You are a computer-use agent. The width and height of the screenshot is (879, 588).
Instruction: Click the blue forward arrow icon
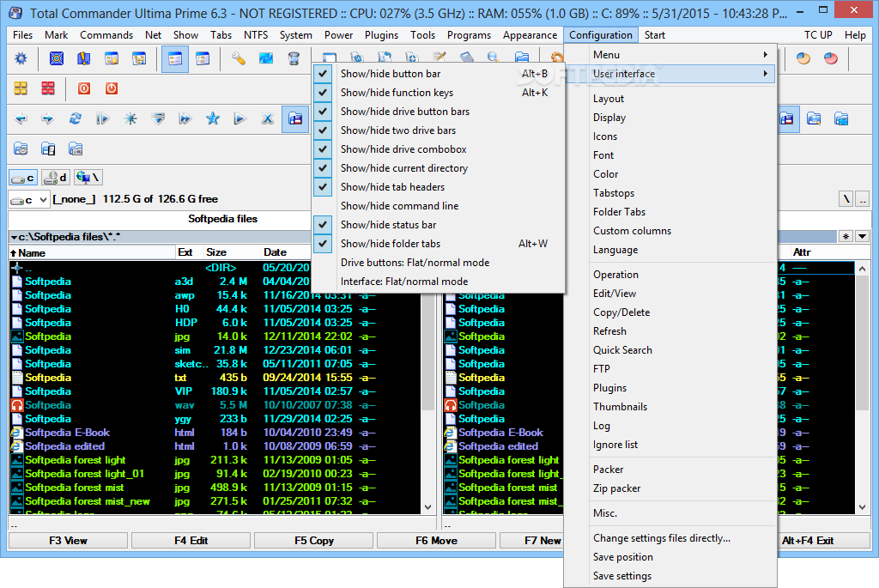(x=48, y=118)
